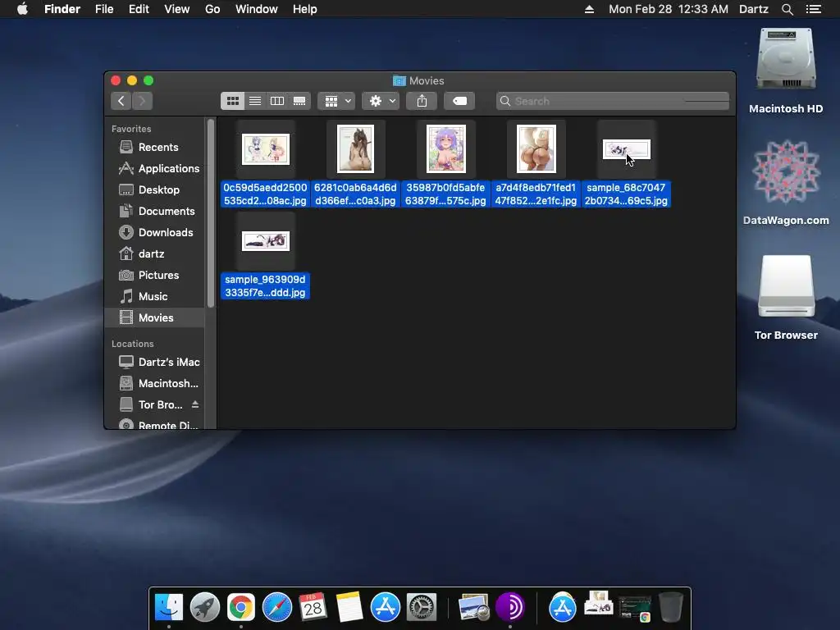Open the Edit menu

139,9
